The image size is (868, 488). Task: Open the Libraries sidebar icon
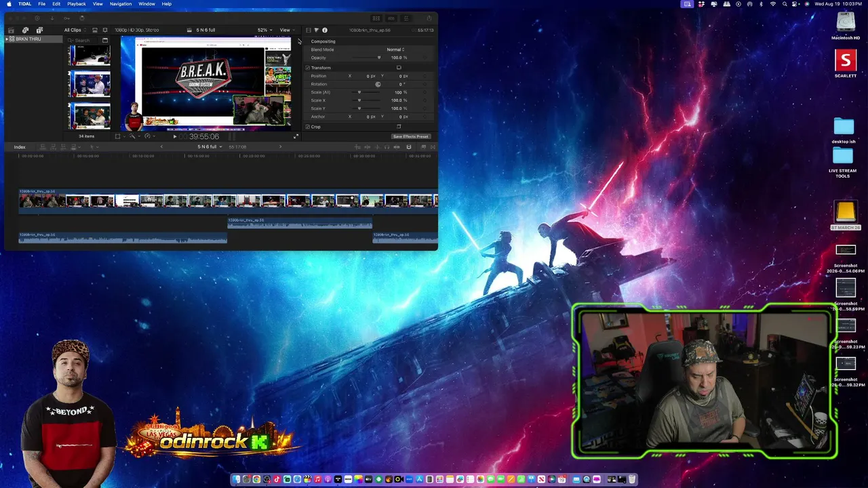(11, 30)
